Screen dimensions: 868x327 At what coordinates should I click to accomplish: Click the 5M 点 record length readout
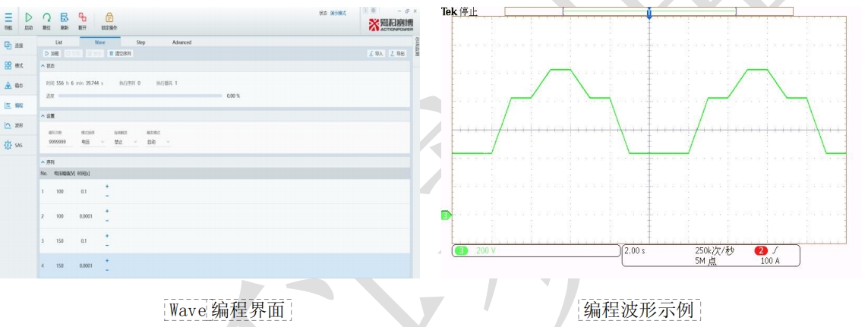(705, 261)
